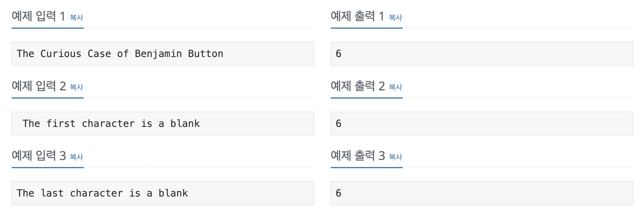The width and height of the screenshot is (644, 214).
Task: Click the 예제 입력 3 heading
Action: coord(38,156)
